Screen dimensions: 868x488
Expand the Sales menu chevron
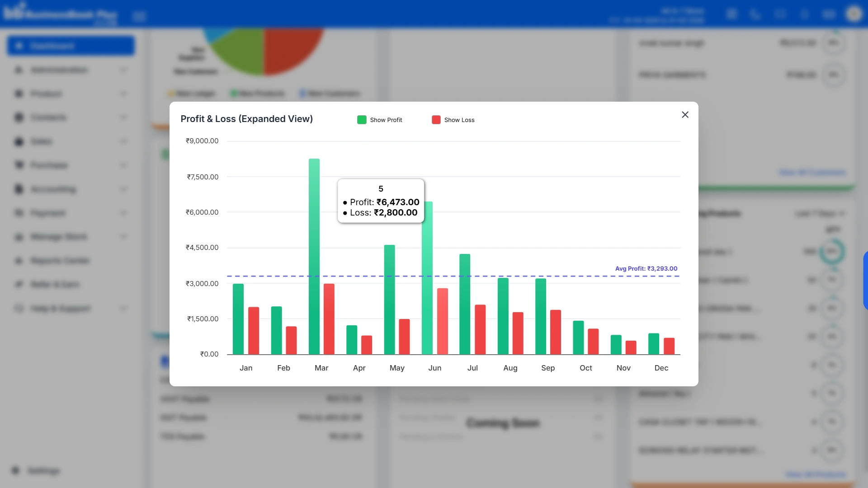point(123,141)
